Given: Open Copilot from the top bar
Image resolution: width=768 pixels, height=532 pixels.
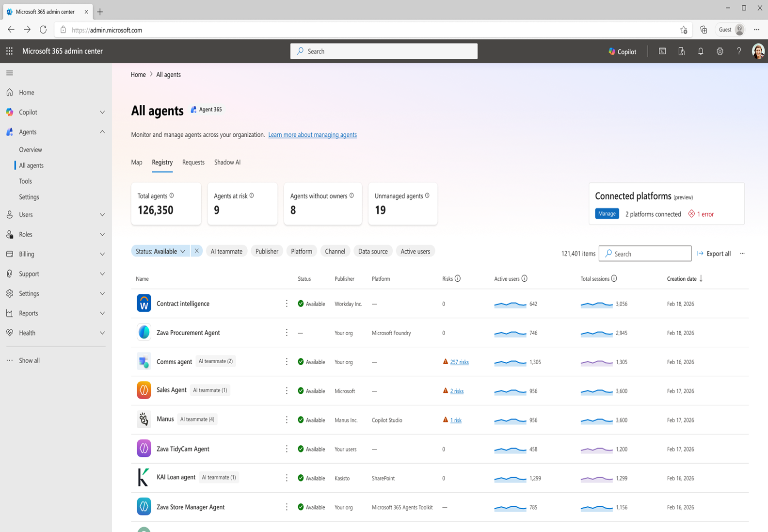Looking at the screenshot, I should point(623,51).
